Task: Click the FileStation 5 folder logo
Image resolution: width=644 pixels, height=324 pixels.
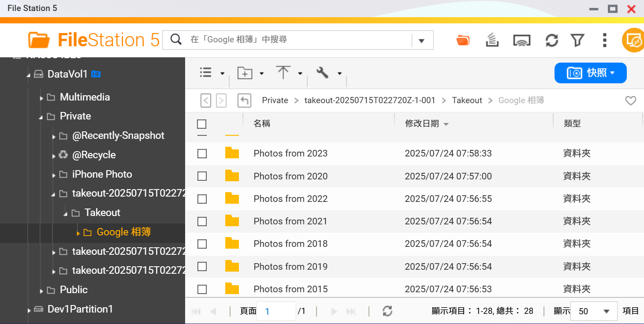Action: point(39,40)
